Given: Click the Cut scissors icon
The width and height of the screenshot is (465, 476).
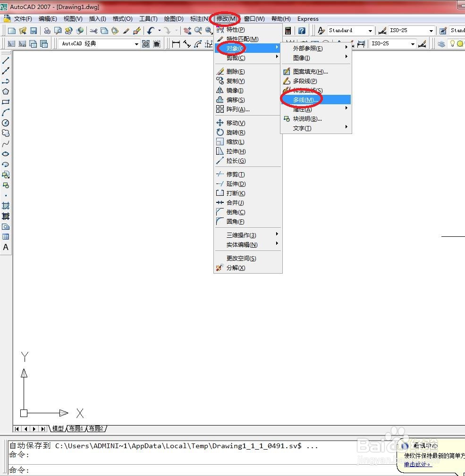Looking at the screenshot, I should [x=93, y=30].
